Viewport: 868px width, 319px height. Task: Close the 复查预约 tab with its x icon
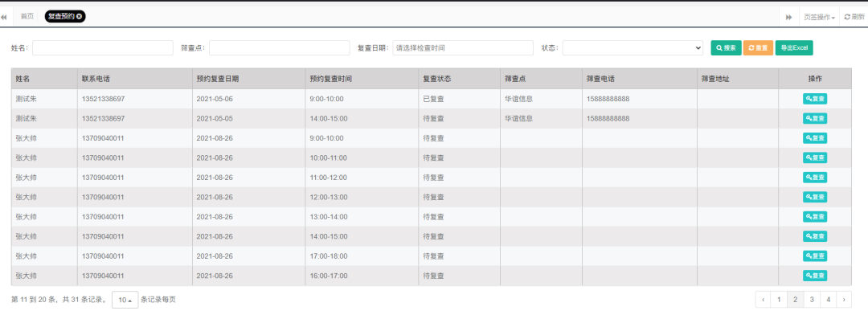click(79, 17)
